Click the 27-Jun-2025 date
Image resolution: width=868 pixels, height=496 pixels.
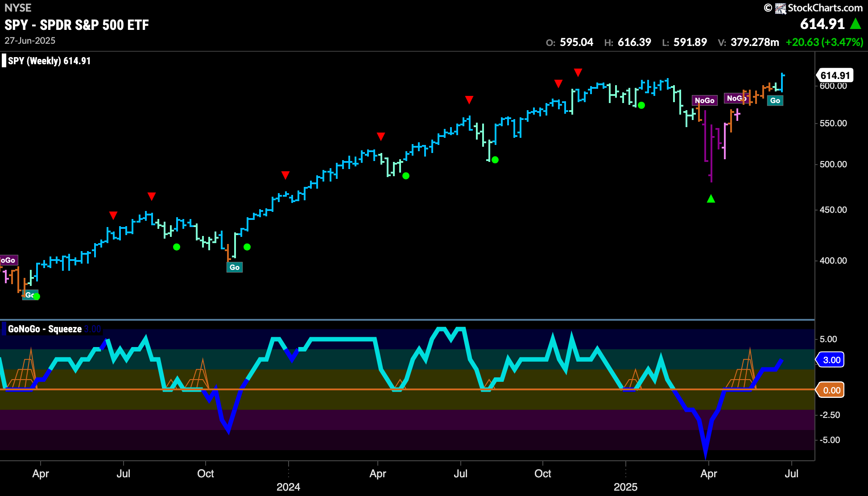30,41
